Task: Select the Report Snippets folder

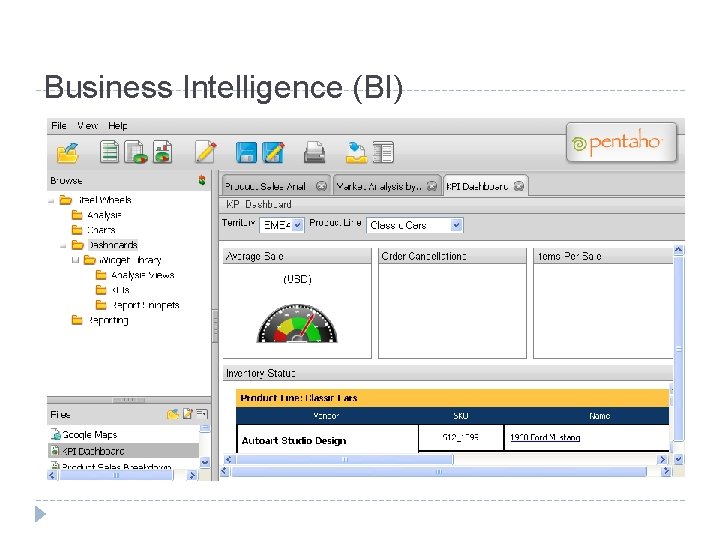Action: click(145, 305)
